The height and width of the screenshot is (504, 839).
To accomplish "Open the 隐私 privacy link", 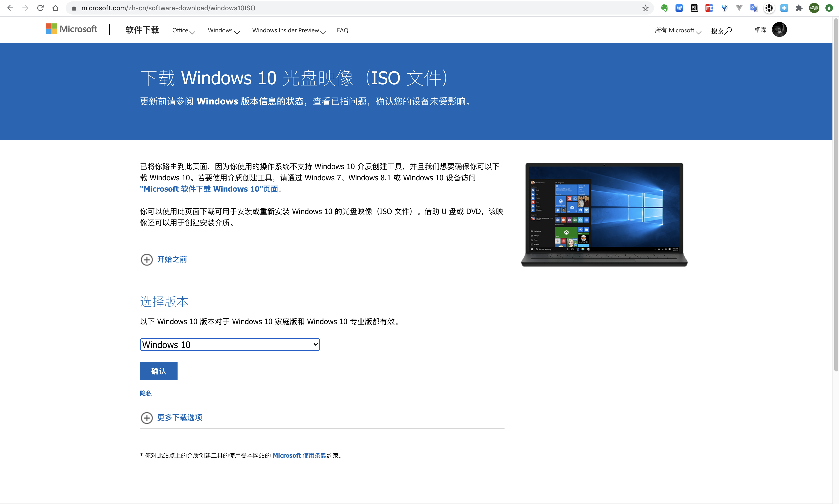I will pyautogui.click(x=145, y=393).
